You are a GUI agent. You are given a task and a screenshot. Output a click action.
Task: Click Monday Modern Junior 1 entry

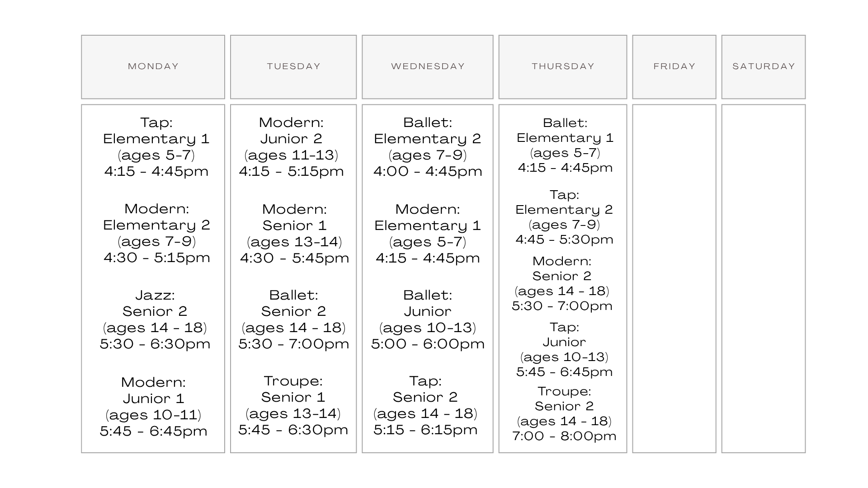(x=154, y=407)
